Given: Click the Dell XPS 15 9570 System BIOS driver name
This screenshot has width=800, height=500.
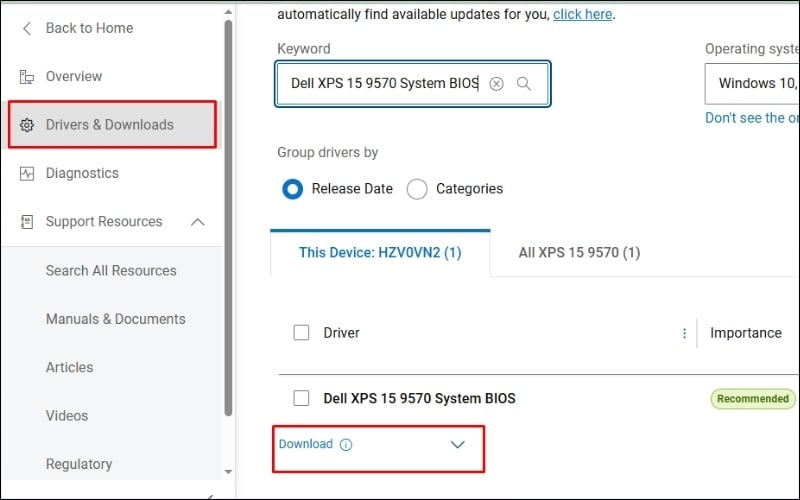Looking at the screenshot, I should [x=419, y=398].
